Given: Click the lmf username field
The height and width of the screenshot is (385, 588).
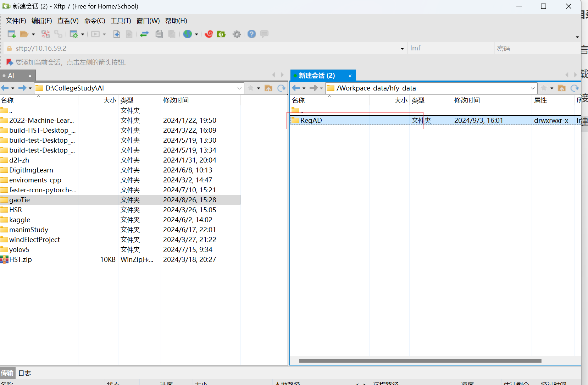Looking at the screenshot, I should tap(451, 48).
